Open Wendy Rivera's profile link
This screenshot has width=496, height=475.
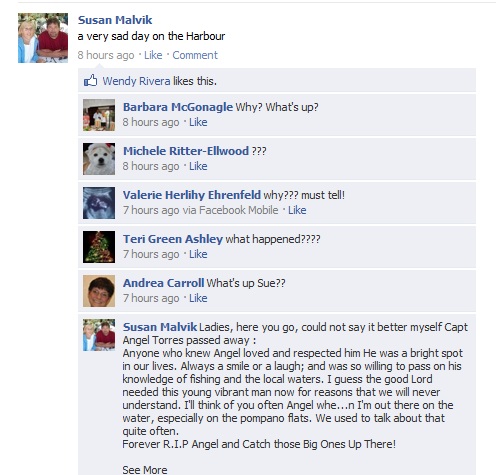tap(136, 81)
